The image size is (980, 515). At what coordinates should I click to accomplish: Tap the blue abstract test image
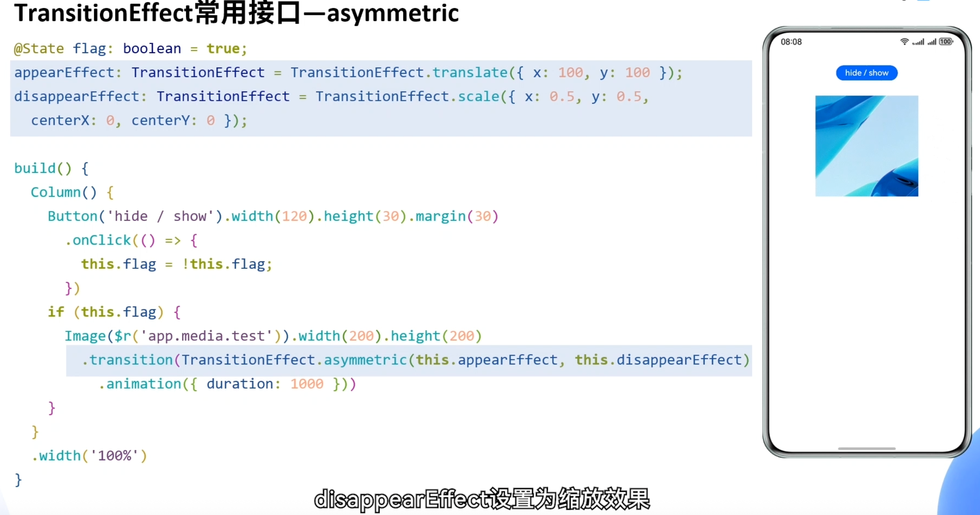pos(866,146)
